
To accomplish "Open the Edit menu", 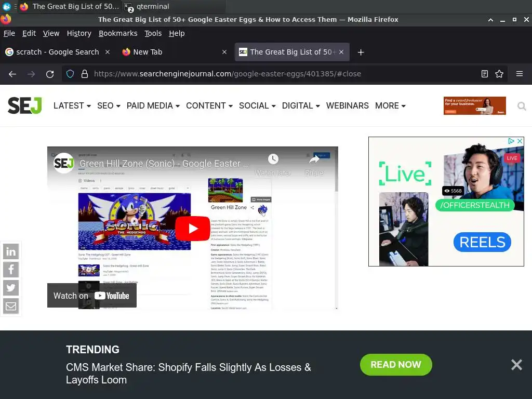I will [x=29, y=33].
